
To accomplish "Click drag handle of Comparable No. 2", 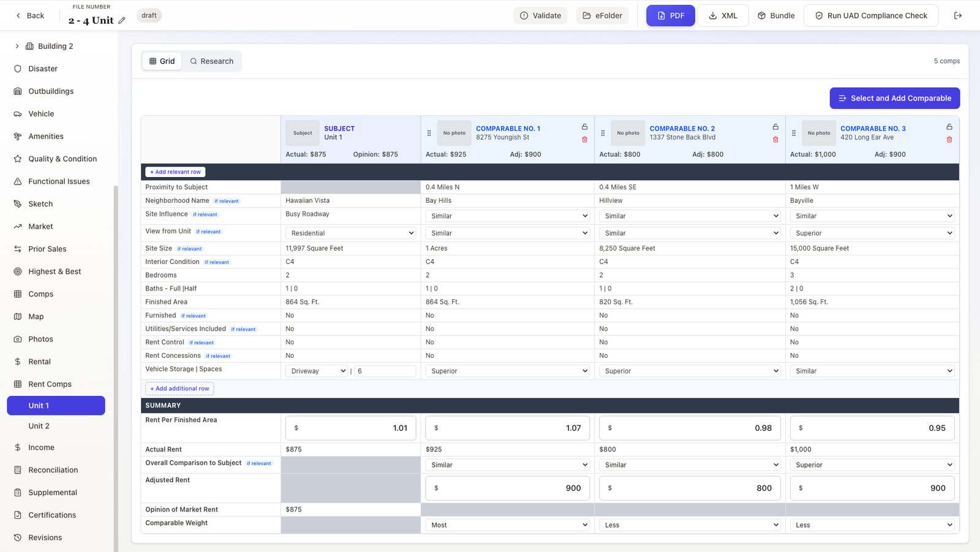I will point(603,133).
